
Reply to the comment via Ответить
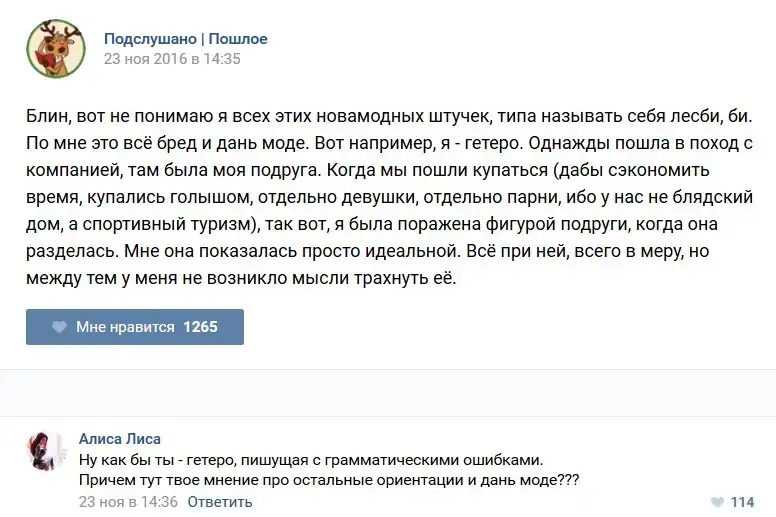tap(220, 502)
